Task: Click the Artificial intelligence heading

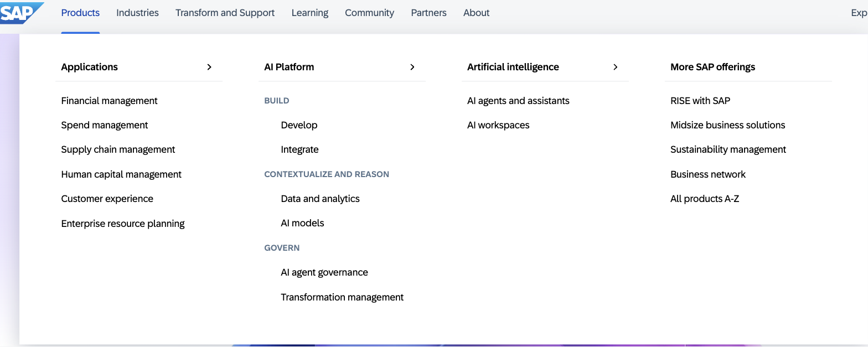Action: click(513, 67)
